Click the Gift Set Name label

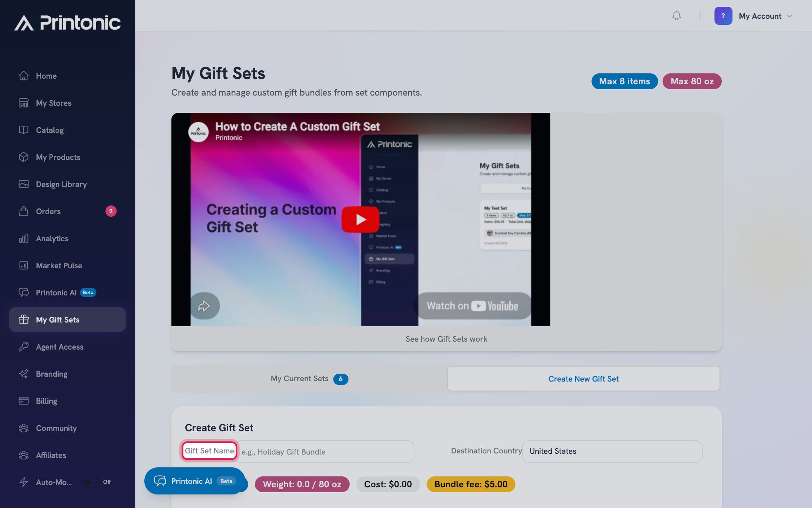click(x=209, y=451)
